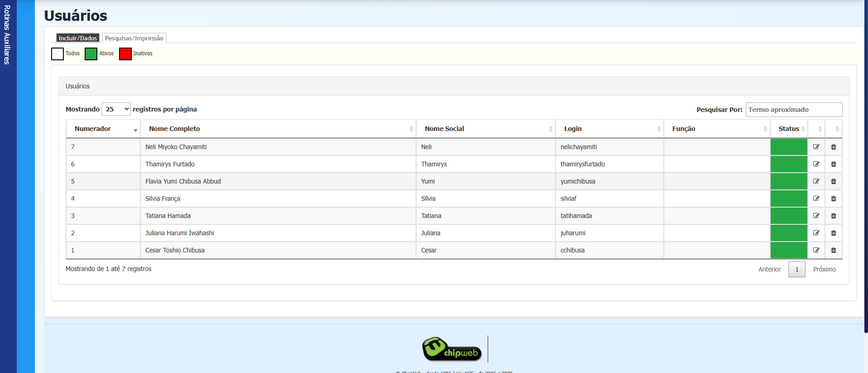Click the edit icon for Neli Miyoko Chayamiti
This screenshot has height=373, width=868.
pos(816,147)
